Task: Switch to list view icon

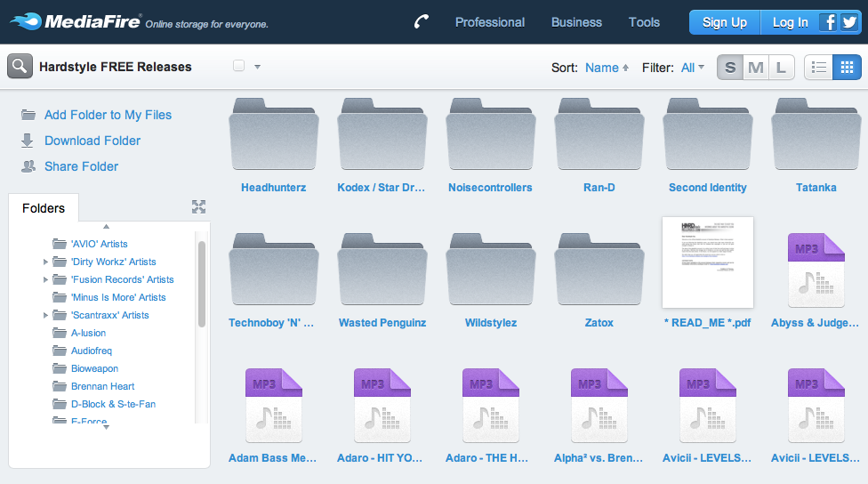Action: pyautogui.click(x=818, y=68)
